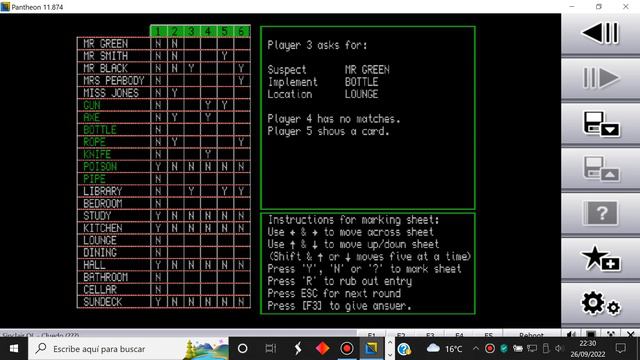Click the DINING row label
Image resolution: width=640 pixels, height=360 pixels.
point(100,253)
